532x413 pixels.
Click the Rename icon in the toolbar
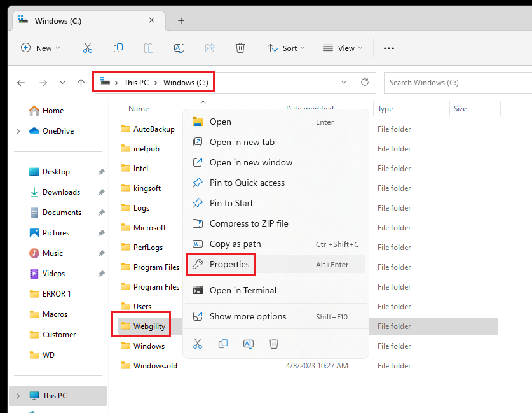179,48
